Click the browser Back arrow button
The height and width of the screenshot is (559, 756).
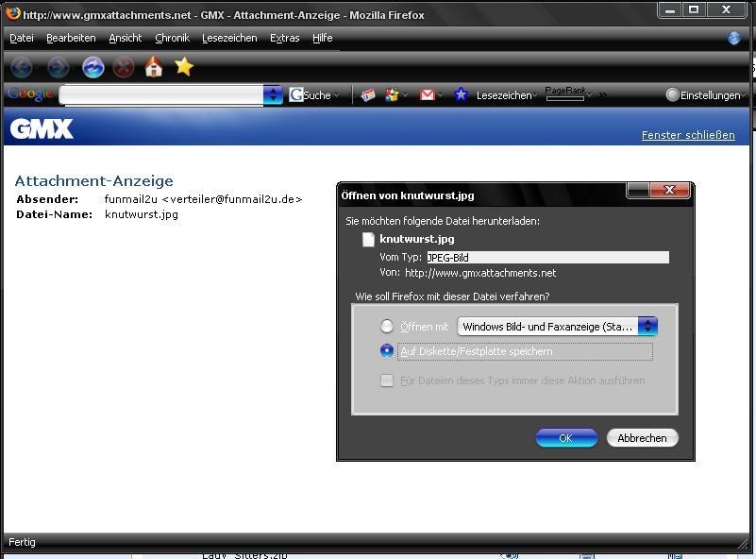(22, 67)
